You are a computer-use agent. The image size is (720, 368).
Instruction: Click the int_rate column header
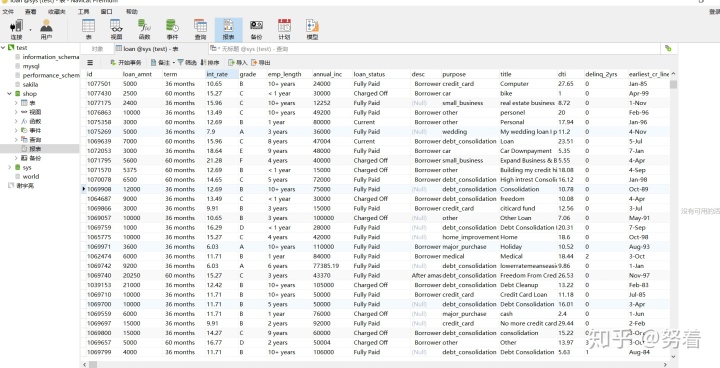pyautogui.click(x=222, y=74)
